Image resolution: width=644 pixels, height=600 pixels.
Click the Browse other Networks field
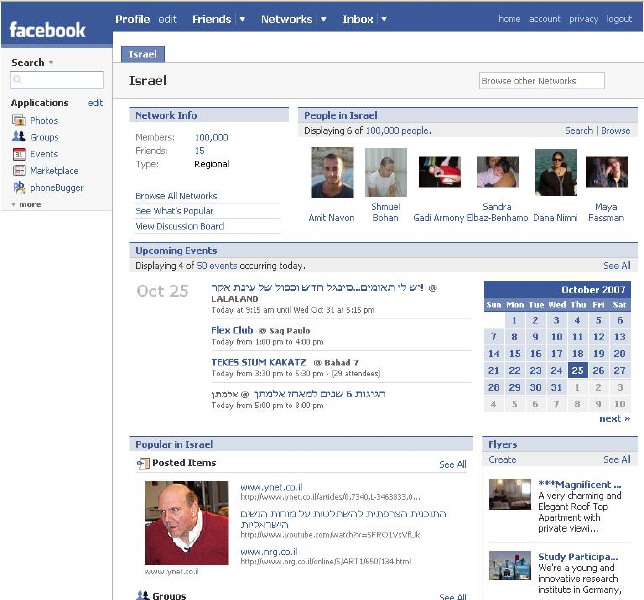click(542, 80)
